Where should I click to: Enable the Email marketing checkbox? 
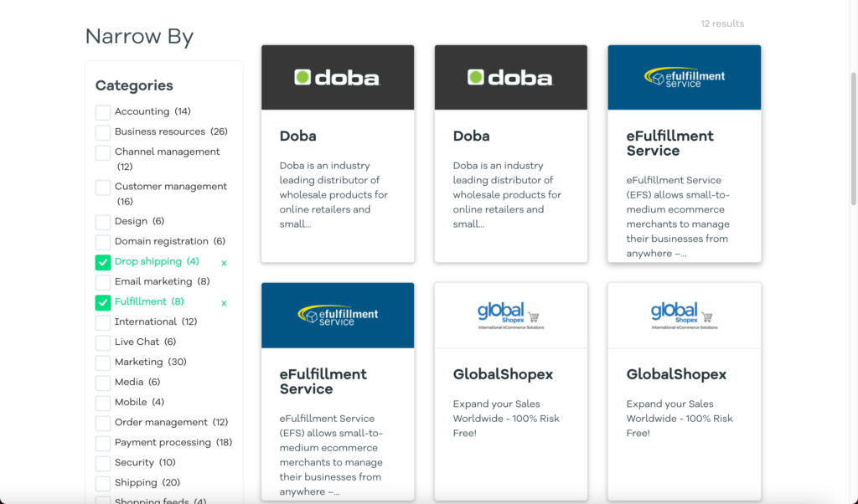(103, 282)
